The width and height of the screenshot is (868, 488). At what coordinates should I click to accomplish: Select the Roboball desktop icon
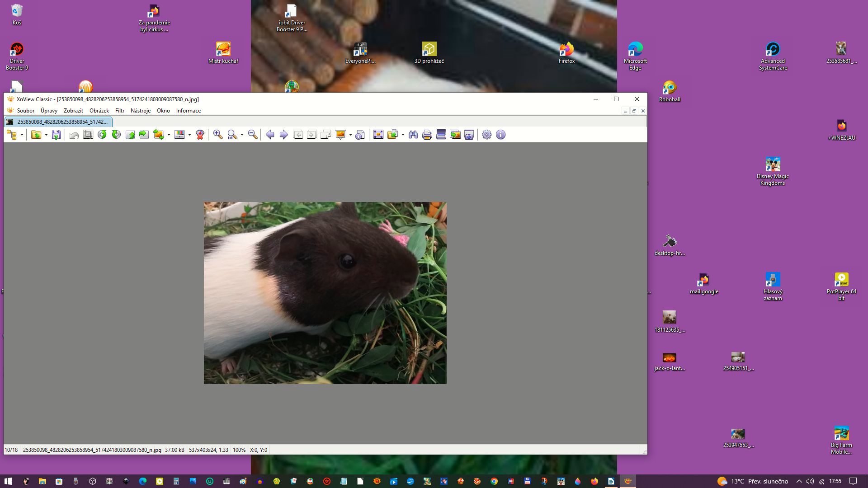670,91
